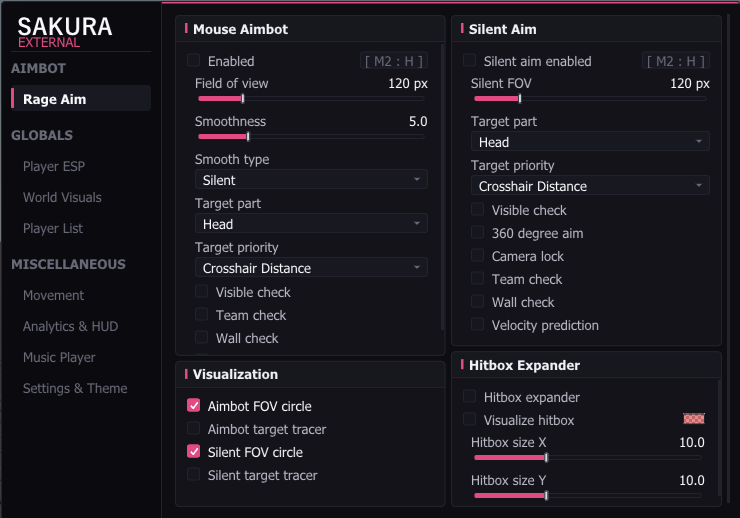Open the Smooth type dropdown
This screenshot has width=740, height=518.
point(311,180)
